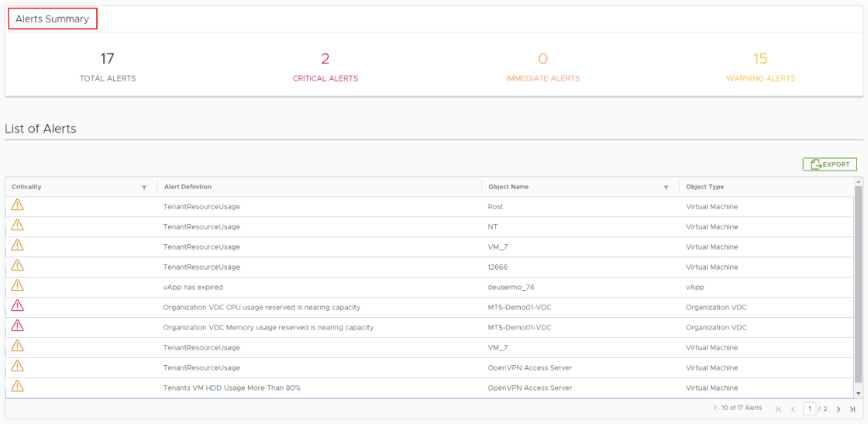868x424 pixels.
Task: Click the page number input field
Action: (810, 408)
